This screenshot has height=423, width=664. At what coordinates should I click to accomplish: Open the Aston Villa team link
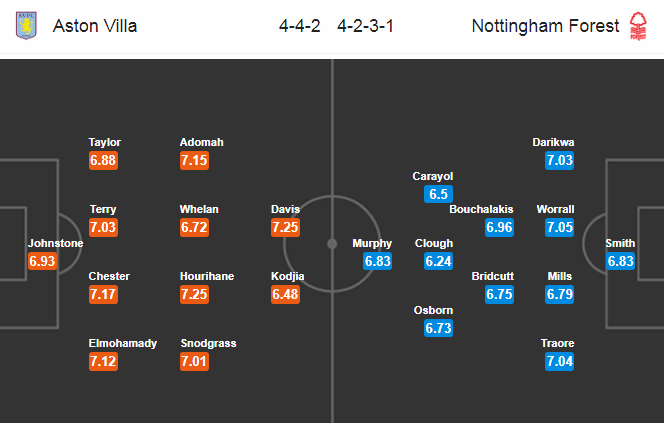point(94,26)
